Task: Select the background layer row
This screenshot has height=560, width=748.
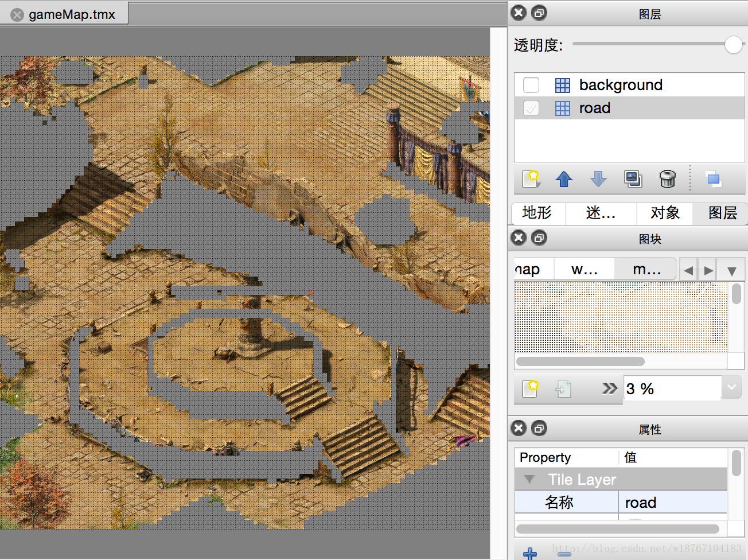Action: point(629,85)
